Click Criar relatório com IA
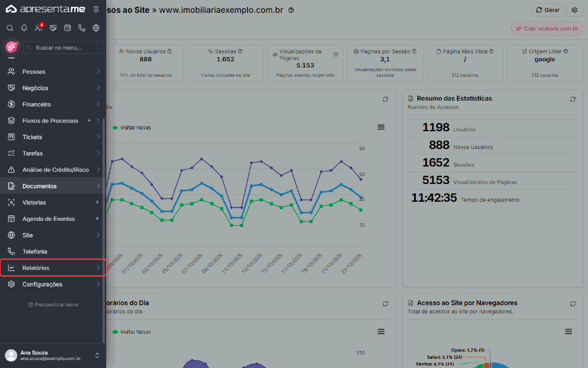 point(547,29)
